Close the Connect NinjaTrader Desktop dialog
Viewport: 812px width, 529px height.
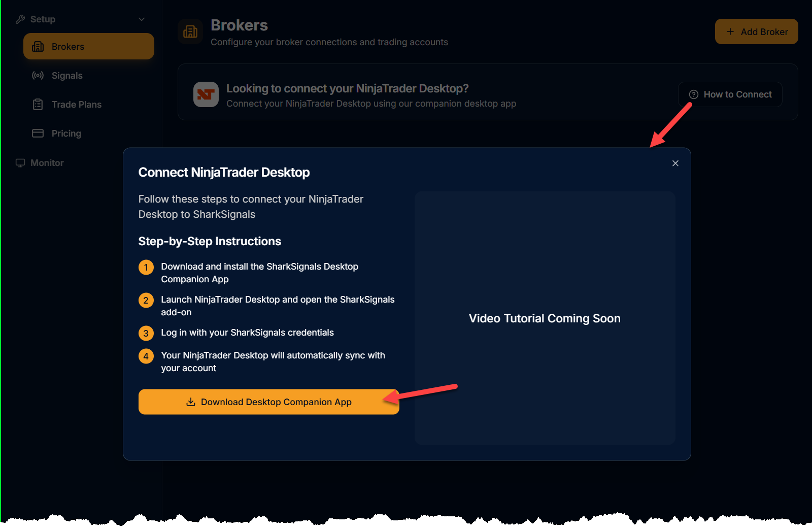pos(675,163)
